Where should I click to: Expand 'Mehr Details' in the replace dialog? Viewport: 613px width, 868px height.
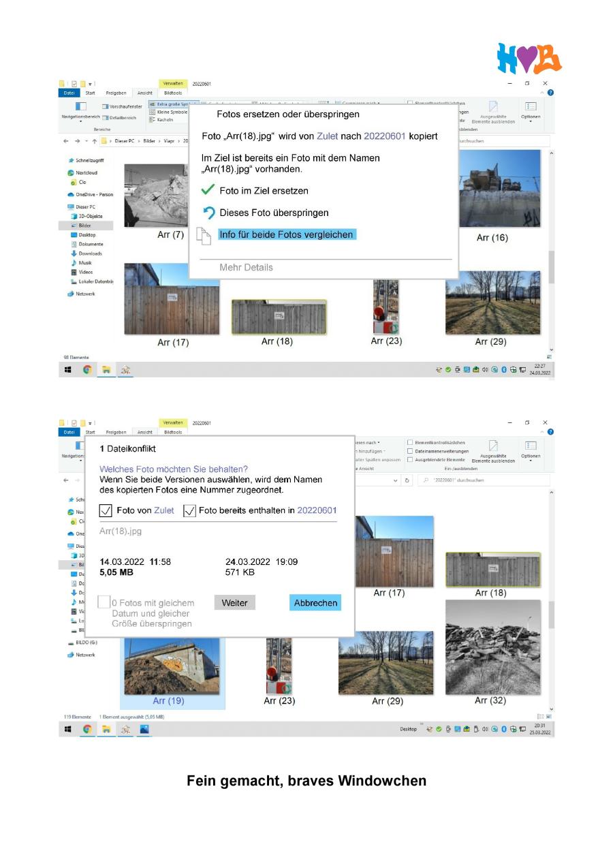click(246, 268)
